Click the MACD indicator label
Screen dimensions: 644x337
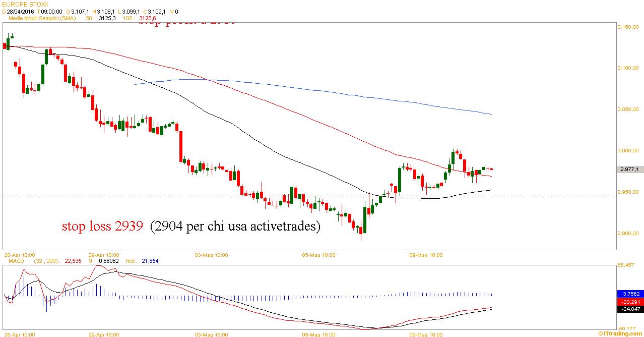click(16, 261)
